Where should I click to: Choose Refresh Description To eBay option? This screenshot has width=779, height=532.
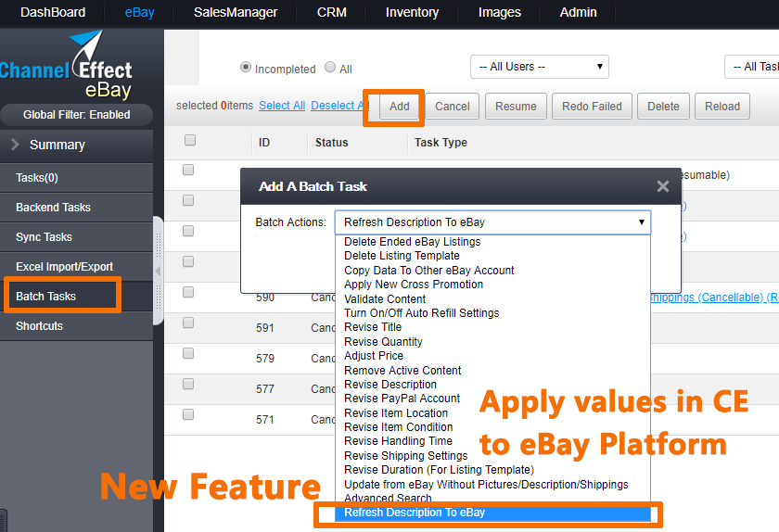[x=492, y=513]
